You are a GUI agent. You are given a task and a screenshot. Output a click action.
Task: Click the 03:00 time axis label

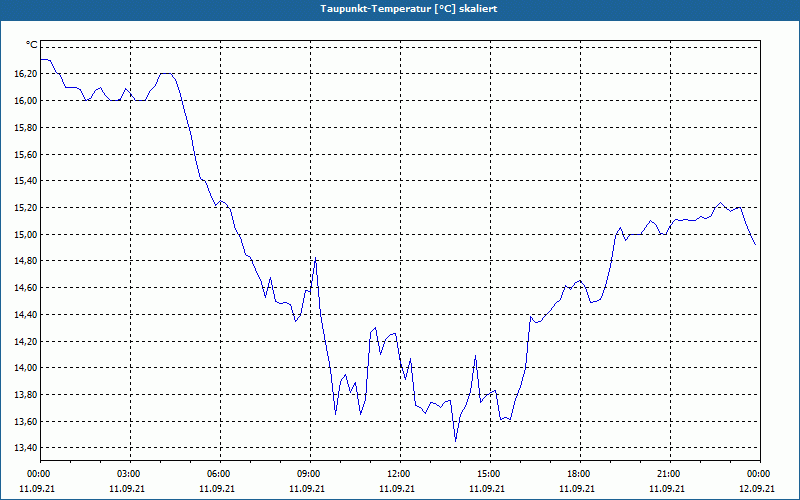click(x=131, y=474)
